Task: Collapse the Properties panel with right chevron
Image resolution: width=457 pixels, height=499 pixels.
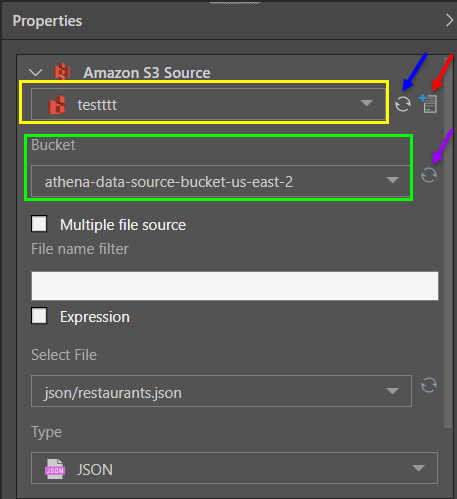Action: click(x=449, y=21)
